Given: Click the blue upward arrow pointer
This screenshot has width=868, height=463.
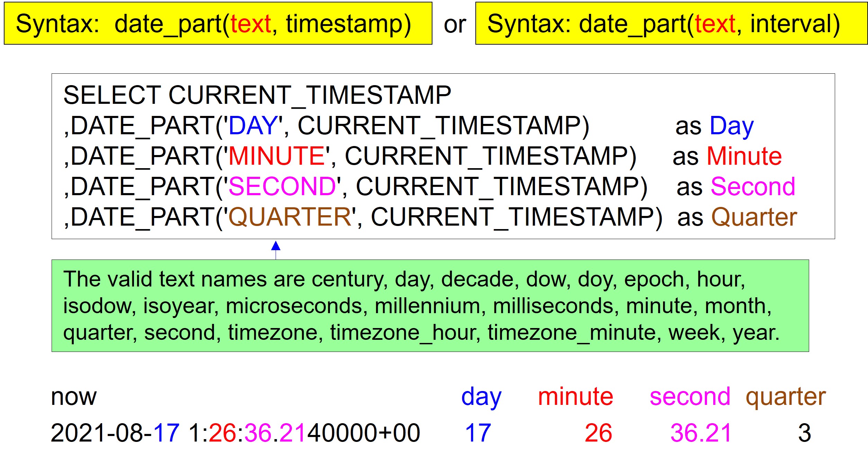Looking at the screenshot, I should pyautogui.click(x=276, y=250).
